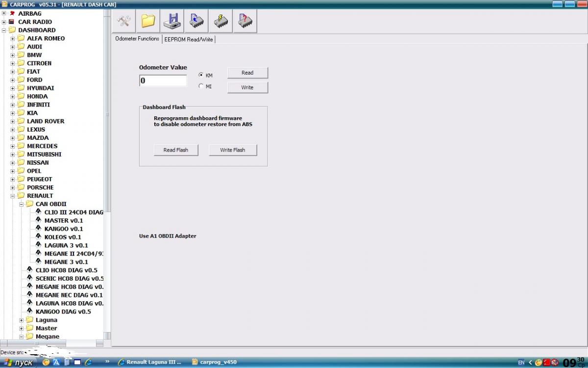Select the PORSCHE folder
The image size is (588, 368).
(40, 187)
